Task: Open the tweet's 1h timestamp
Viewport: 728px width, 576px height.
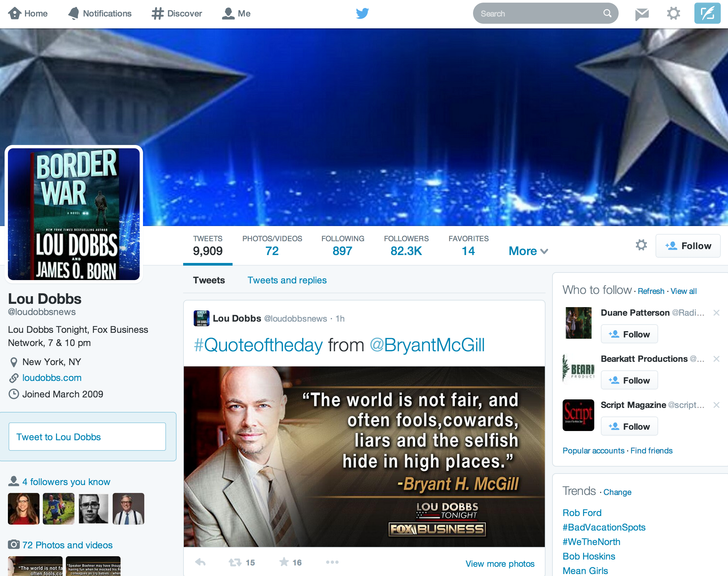Action: [340, 319]
